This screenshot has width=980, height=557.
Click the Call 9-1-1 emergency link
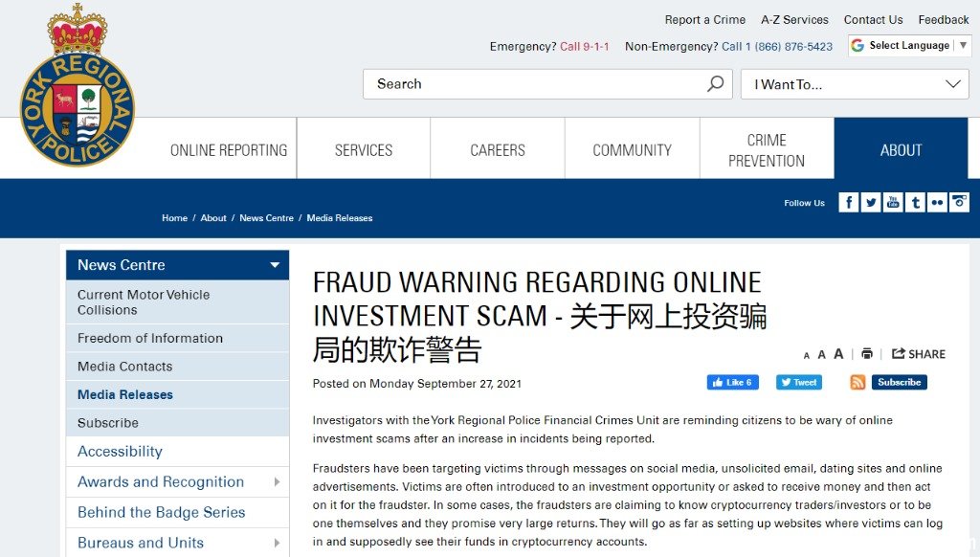tap(585, 46)
